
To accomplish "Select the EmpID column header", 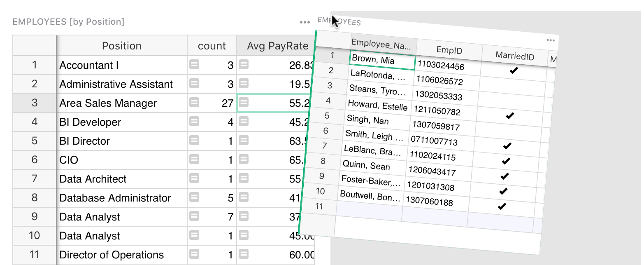I will pos(449,50).
